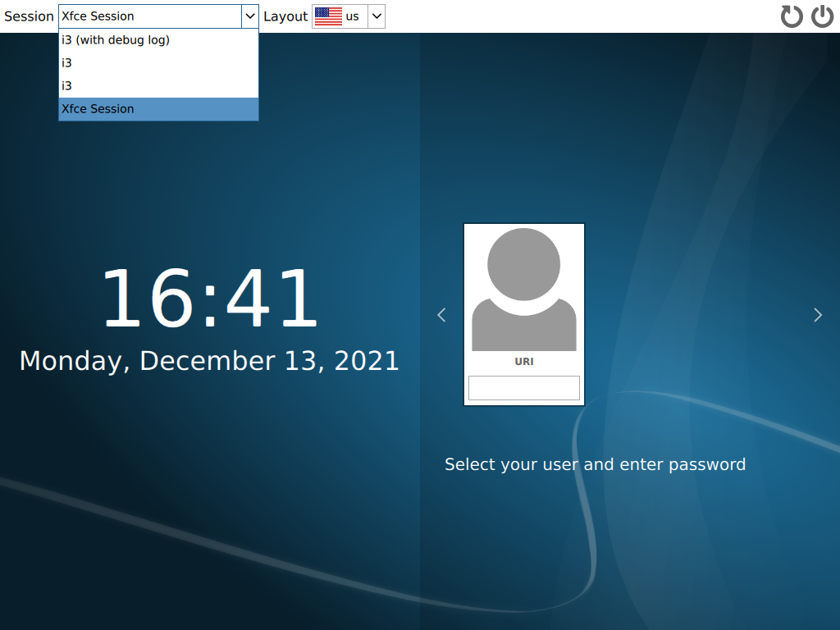840x630 pixels.
Task: Choose the first plain i3 session entry
Action: coord(158,63)
